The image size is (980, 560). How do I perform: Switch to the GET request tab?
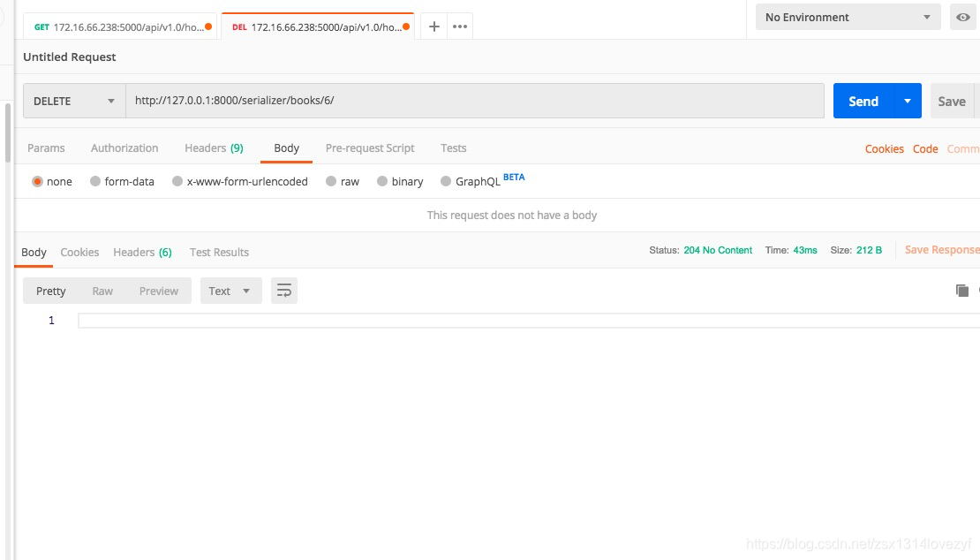[120, 26]
